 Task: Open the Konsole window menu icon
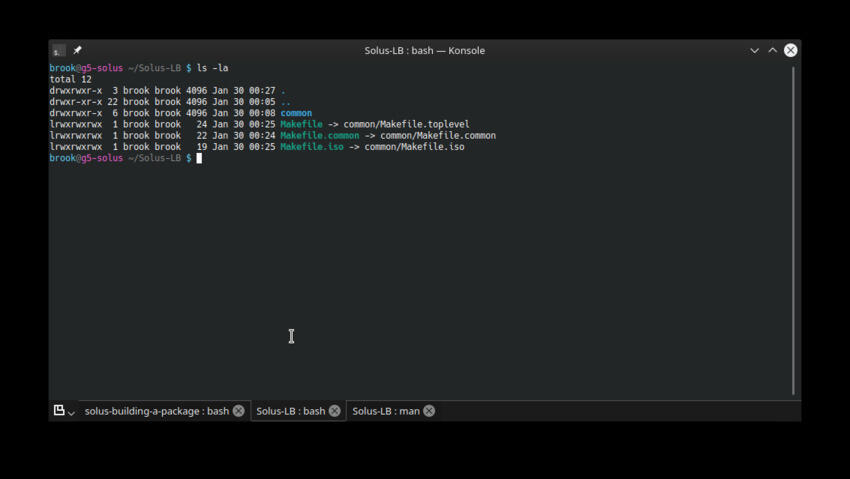point(59,50)
